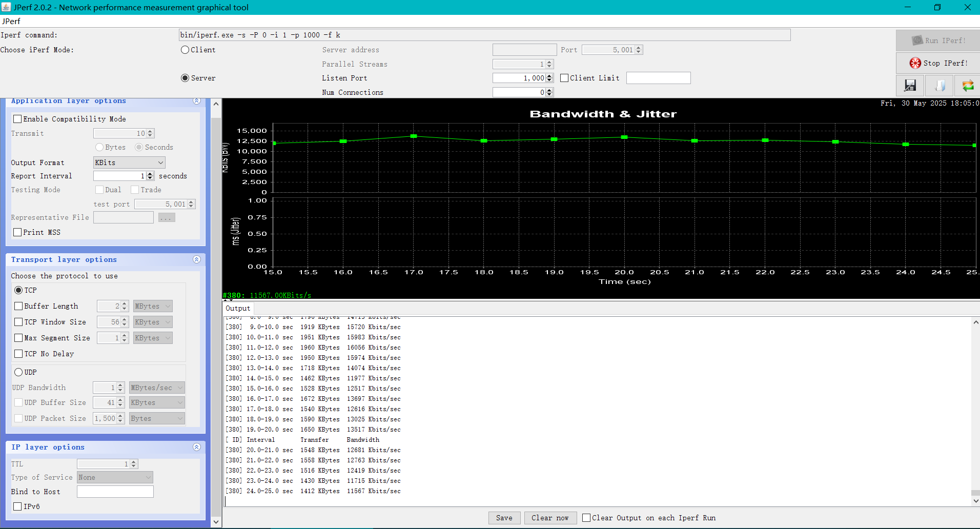980x529 pixels.
Task: Select the TCP protocol radio button
Action: click(18, 290)
